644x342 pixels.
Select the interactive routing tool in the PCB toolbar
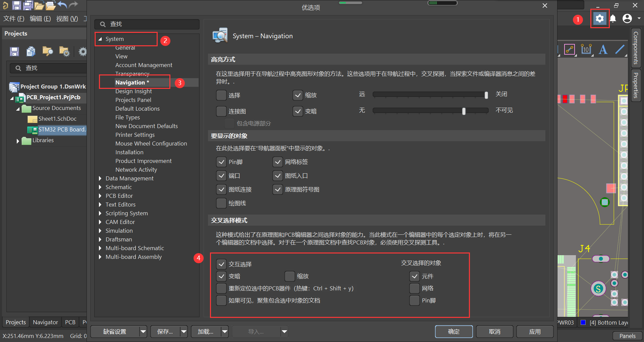[570, 49]
